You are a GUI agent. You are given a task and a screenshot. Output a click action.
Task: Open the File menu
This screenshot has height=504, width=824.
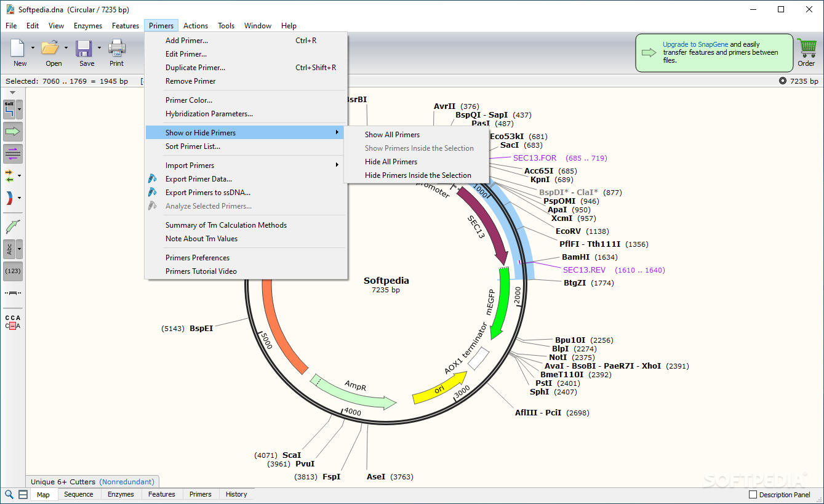pos(11,26)
